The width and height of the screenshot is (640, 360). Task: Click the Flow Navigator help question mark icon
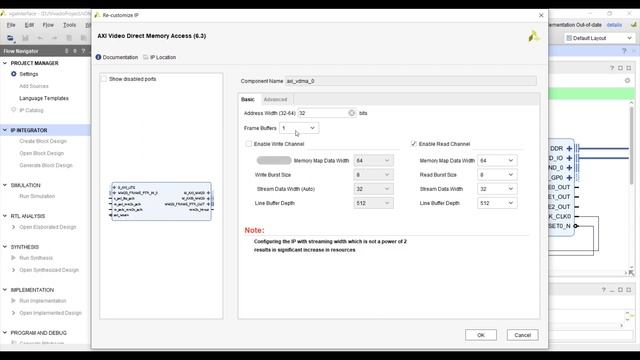(x=83, y=51)
